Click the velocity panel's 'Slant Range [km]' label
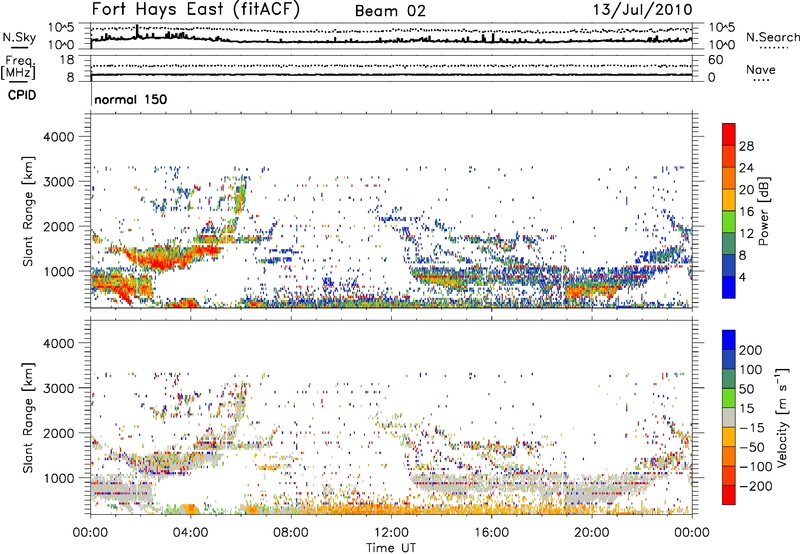The image size is (800, 554). pyautogui.click(x=28, y=418)
